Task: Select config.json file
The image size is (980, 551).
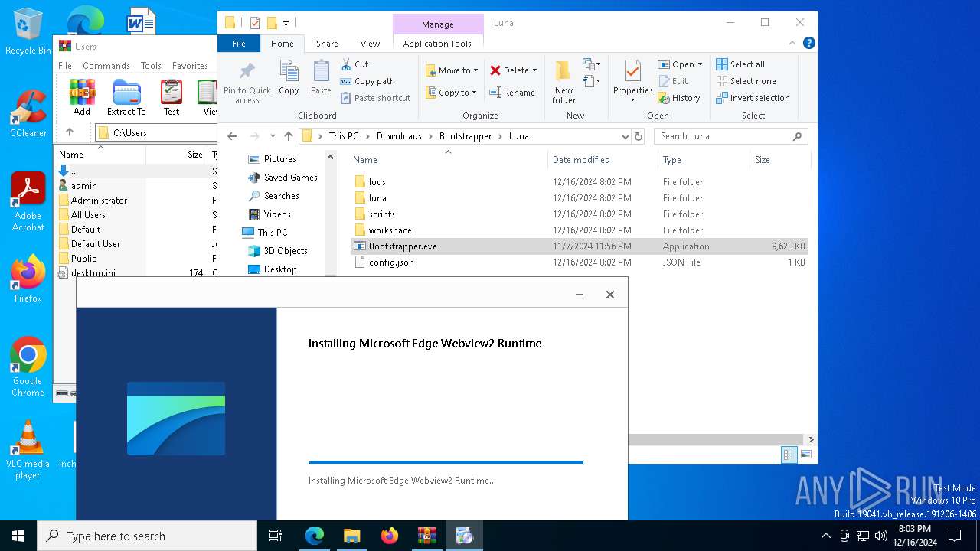Action: point(390,262)
